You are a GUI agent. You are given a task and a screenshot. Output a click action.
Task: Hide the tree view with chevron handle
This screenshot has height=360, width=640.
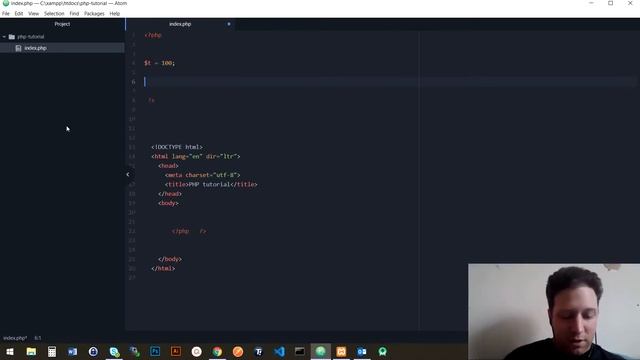pos(128,174)
